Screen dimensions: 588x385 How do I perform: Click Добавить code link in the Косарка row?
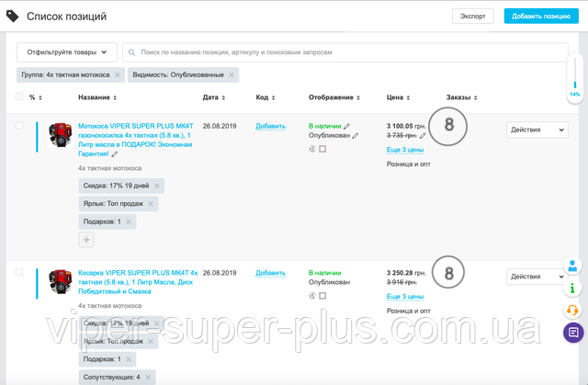tap(270, 273)
